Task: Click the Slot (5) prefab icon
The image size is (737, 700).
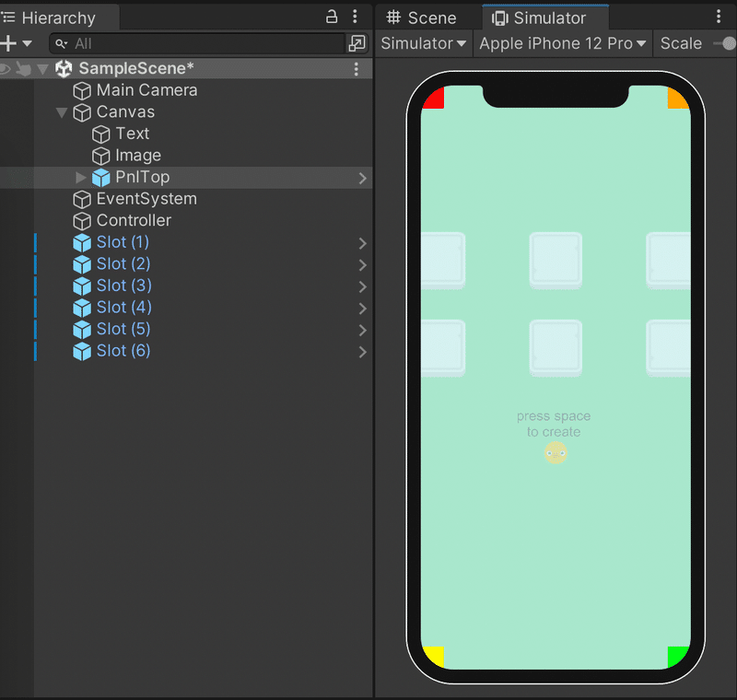Action: point(82,330)
